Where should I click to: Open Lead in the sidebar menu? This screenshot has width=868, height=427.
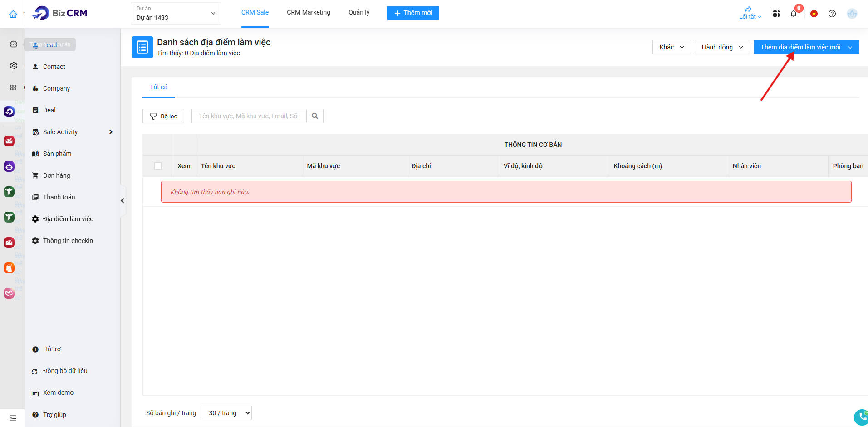coord(50,44)
